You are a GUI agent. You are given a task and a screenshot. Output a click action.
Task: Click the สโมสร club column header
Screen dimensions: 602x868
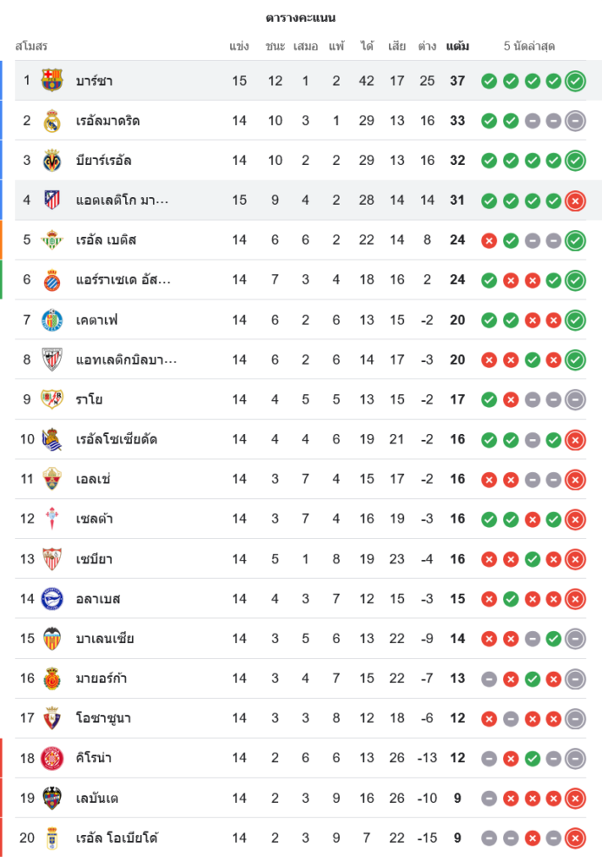tap(31, 46)
